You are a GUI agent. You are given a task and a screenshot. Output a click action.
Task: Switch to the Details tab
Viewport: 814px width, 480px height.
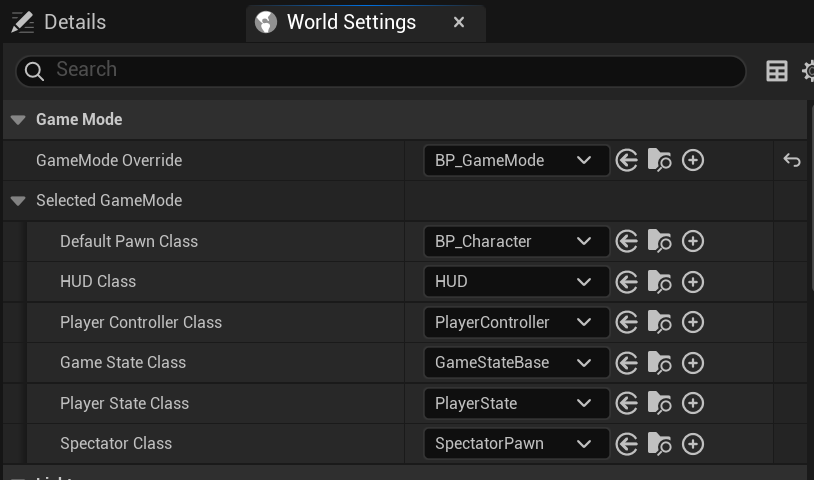[x=59, y=22]
